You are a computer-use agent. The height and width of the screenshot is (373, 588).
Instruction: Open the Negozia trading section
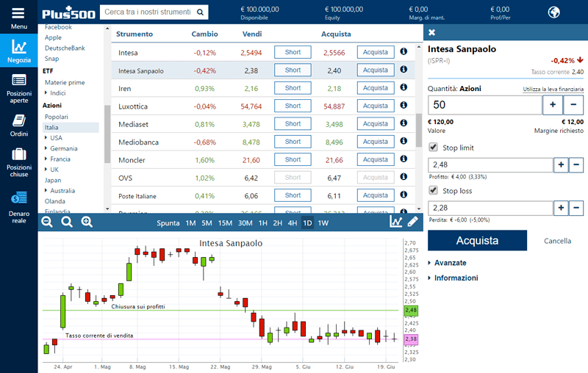[19, 51]
